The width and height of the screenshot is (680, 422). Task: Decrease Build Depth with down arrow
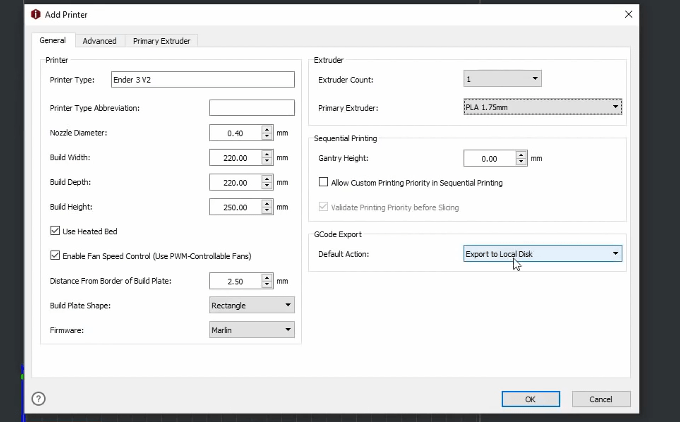click(x=267, y=186)
